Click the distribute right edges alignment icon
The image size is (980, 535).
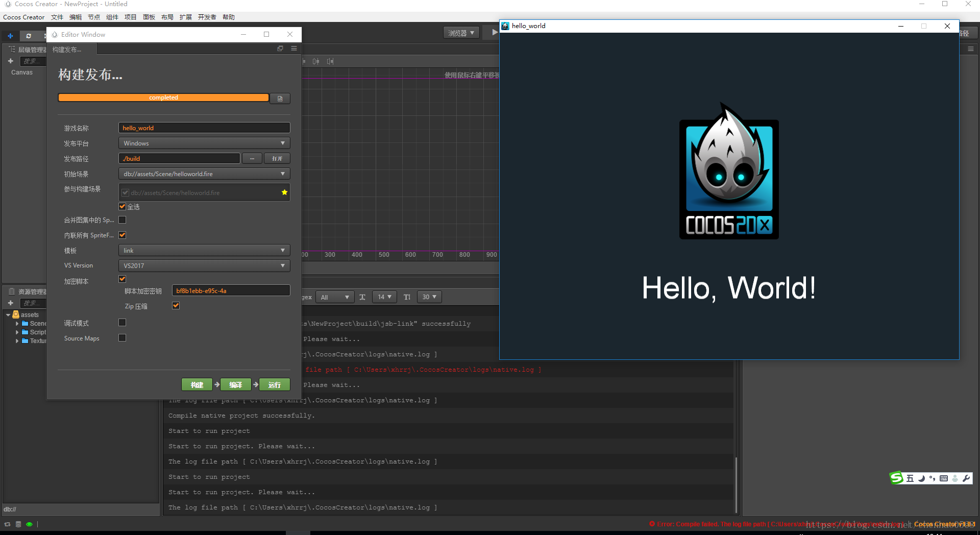tap(330, 61)
